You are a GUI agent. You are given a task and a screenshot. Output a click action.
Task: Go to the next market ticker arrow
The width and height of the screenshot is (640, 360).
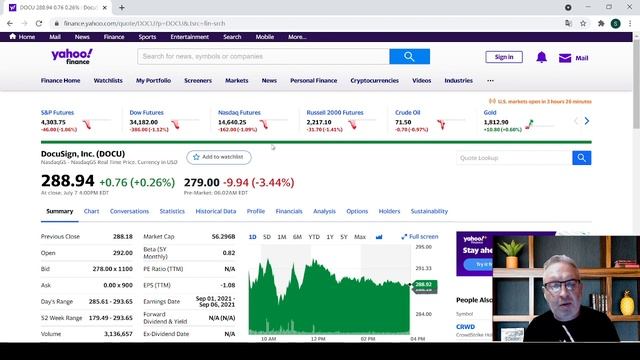click(x=587, y=121)
